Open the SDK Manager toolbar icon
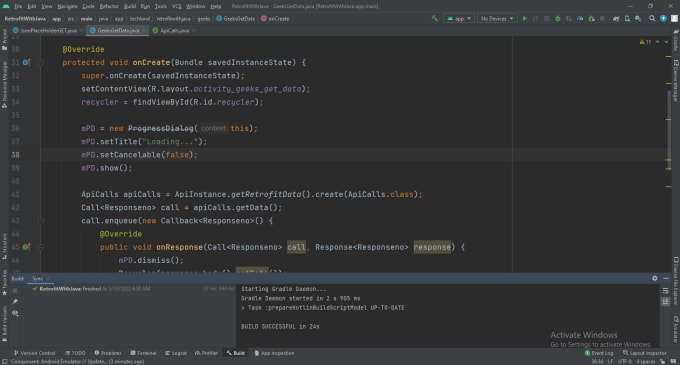The height and width of the screenshot is (365, 680). (638, 19)
